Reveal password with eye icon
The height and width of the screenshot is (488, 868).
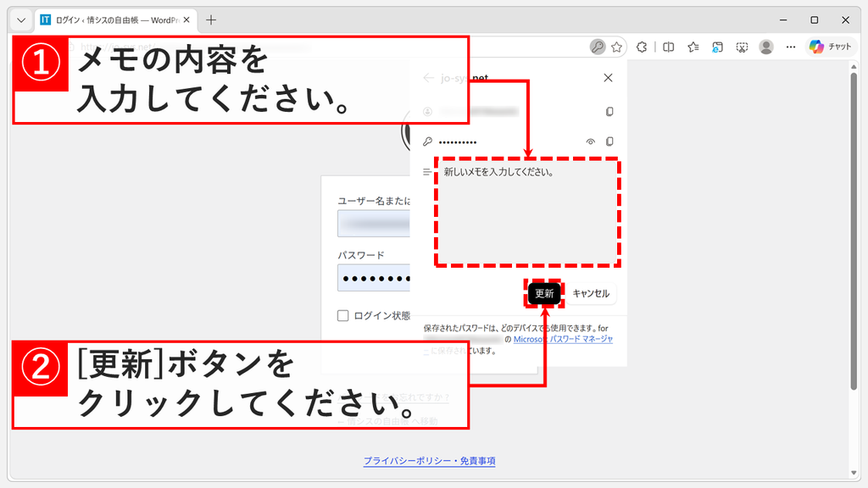point(591,141)
